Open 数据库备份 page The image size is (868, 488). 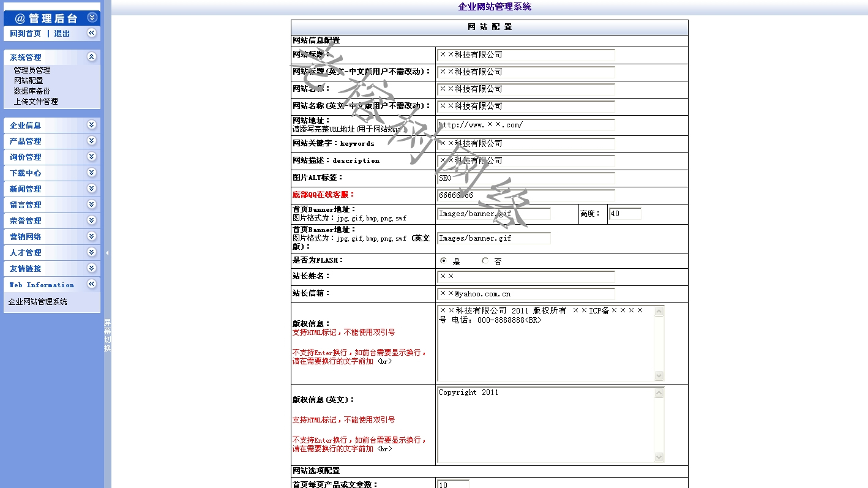[32, 91]
